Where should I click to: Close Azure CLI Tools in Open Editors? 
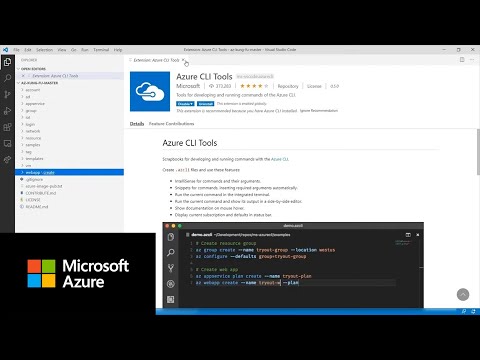pyautogui.click(x=23, y=76)
